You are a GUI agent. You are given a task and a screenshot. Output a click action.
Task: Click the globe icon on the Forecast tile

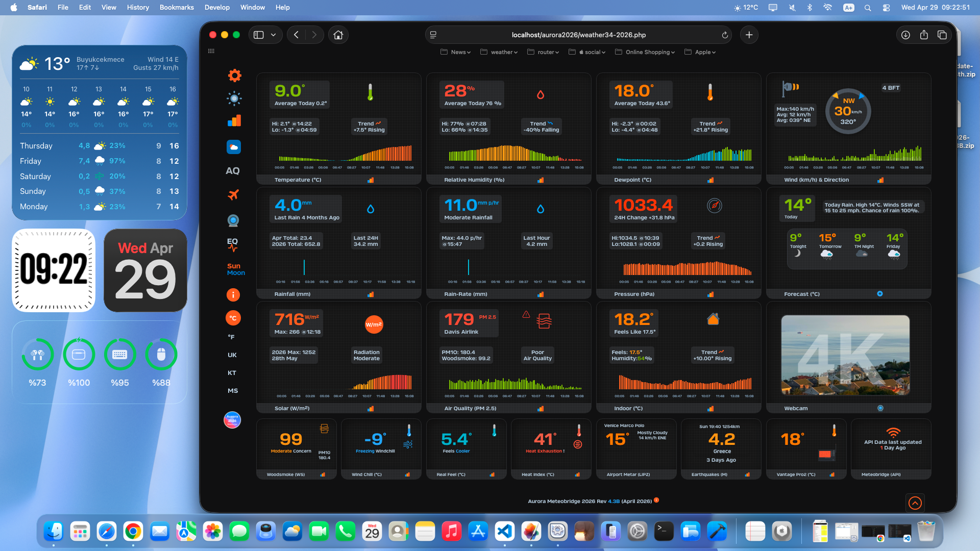click(880, 294)
